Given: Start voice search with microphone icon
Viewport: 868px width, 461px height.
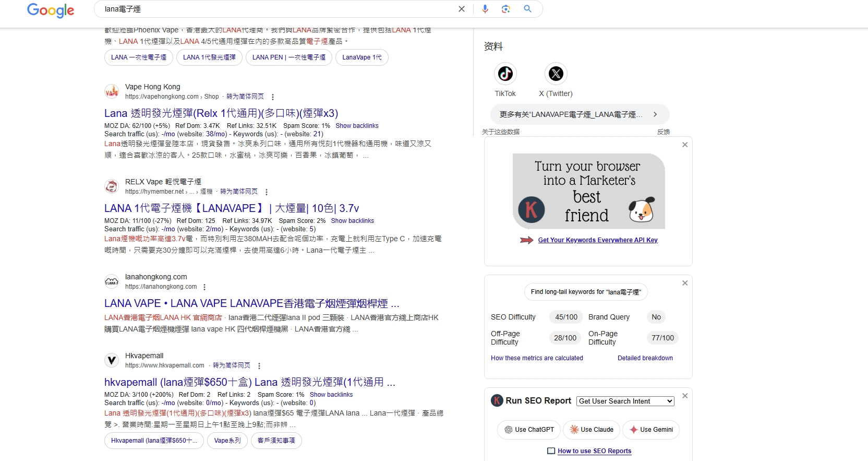Looking at the screenshot, I should click(x=485, y=9).
